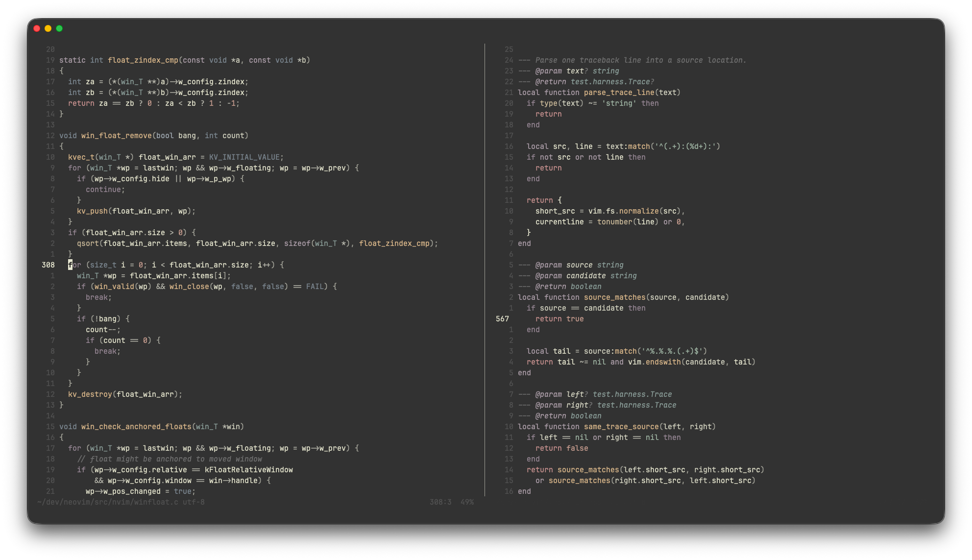Click the KV_INITIAL_VALUE constant
972x560 pixels.
(x=244, y=157)
